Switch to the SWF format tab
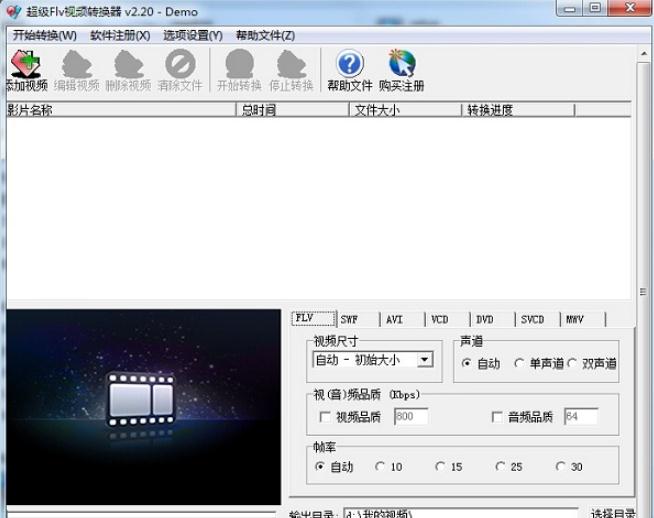This screenshot has width=654, height=518. (x=359, y=319)
